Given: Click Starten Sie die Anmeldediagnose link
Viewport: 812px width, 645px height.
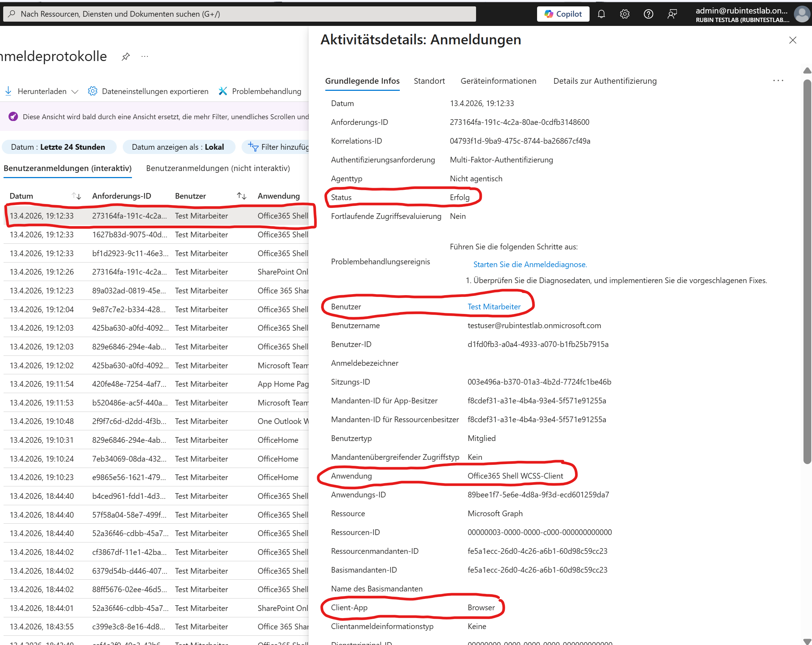Looking at the screenshot, I should [530, 264].
